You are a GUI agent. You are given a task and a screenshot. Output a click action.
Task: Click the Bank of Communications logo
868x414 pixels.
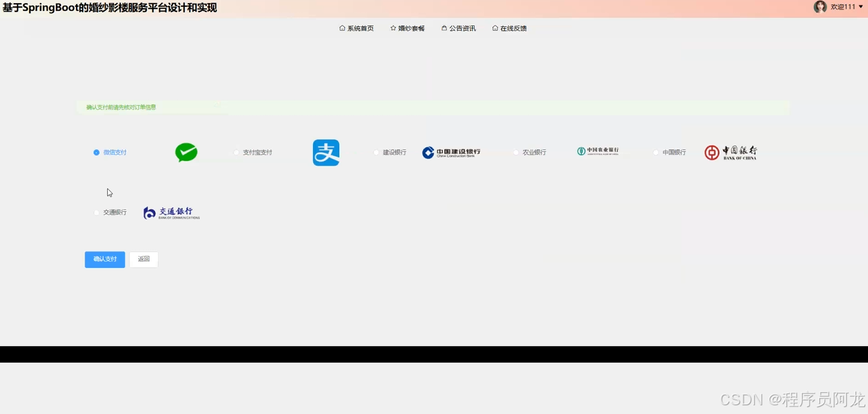click(x=172, y=213)
